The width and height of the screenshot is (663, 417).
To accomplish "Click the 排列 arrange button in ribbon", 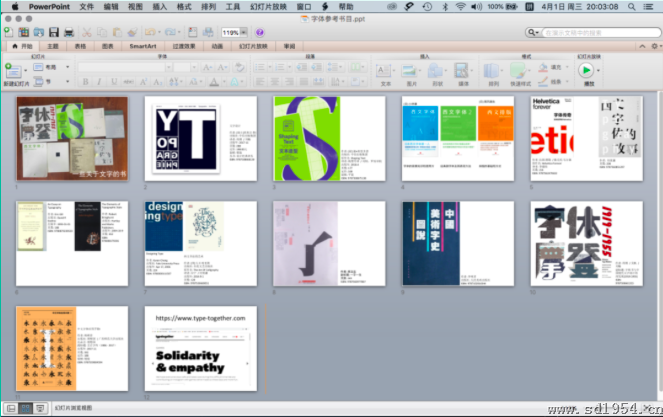I will [491, 72].
